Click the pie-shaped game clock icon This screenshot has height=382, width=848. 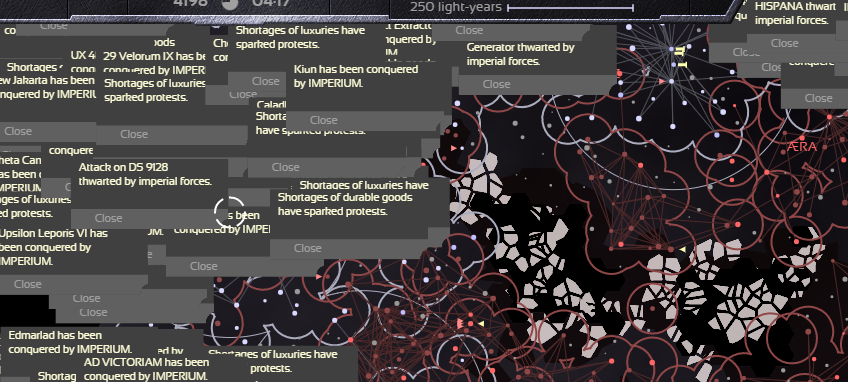click(x=230, y=4)
